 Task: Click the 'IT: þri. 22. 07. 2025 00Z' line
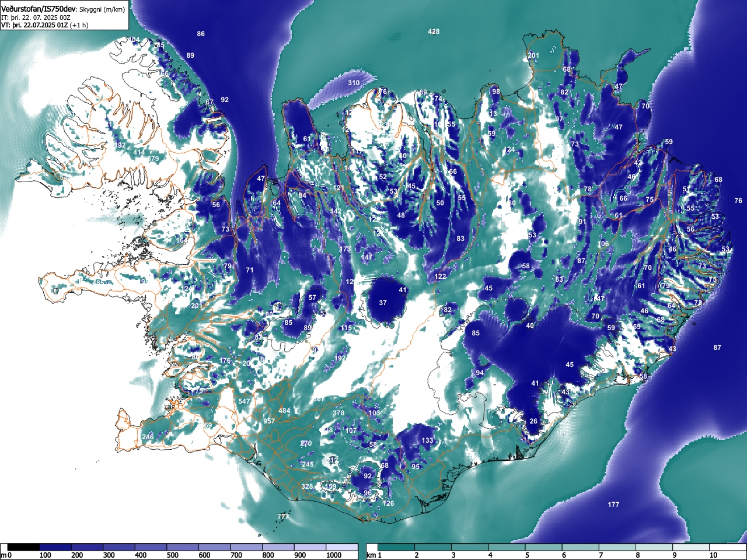click(36, 17)
